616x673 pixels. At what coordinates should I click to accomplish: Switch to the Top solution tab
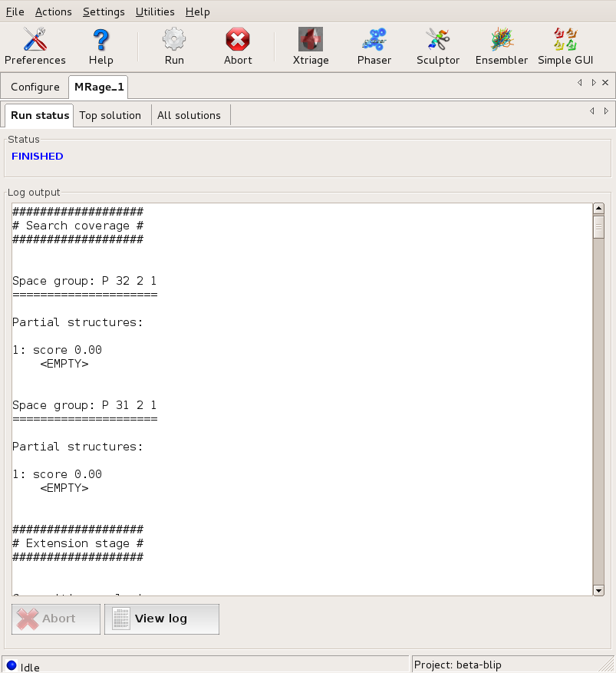[110, 115]
